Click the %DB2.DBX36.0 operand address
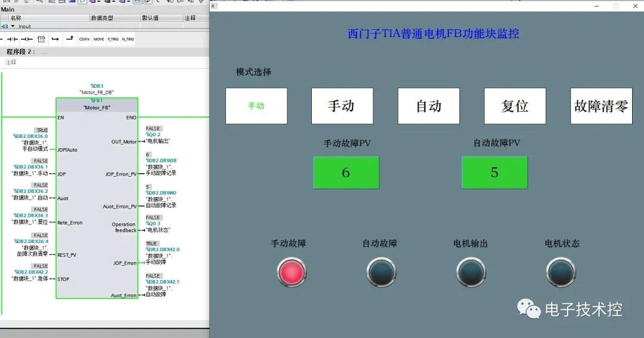The height and width of the screenshot is (338, 644). [x=30, y=136]
